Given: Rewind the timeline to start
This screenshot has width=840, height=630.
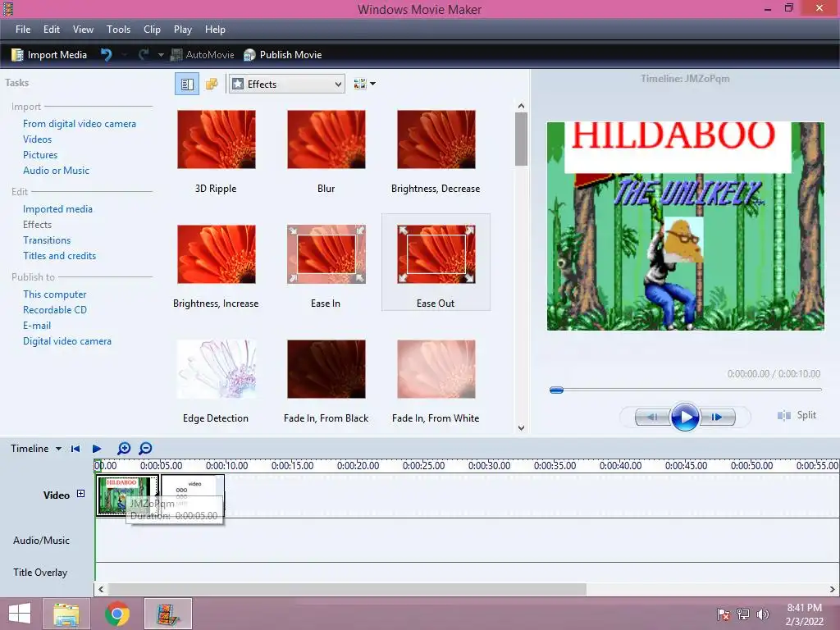Looking at the screenshot, I should point(75,449).
